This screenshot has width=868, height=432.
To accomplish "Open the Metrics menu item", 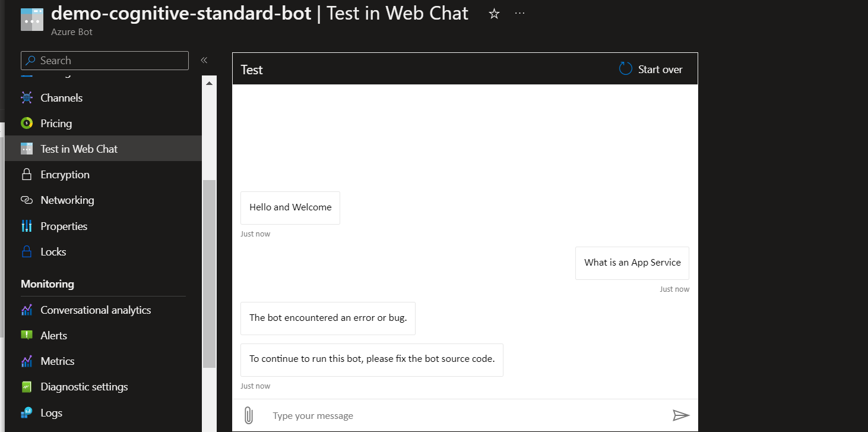I will click(x=58, y=361).
